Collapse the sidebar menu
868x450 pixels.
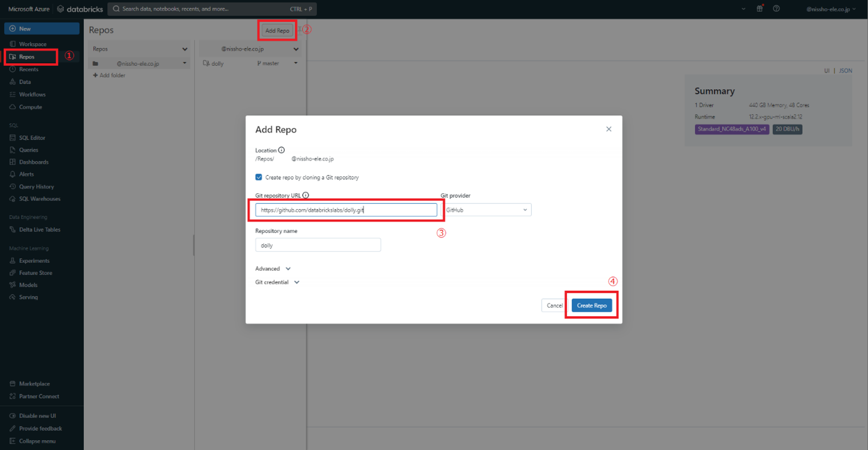pos(37,441)
